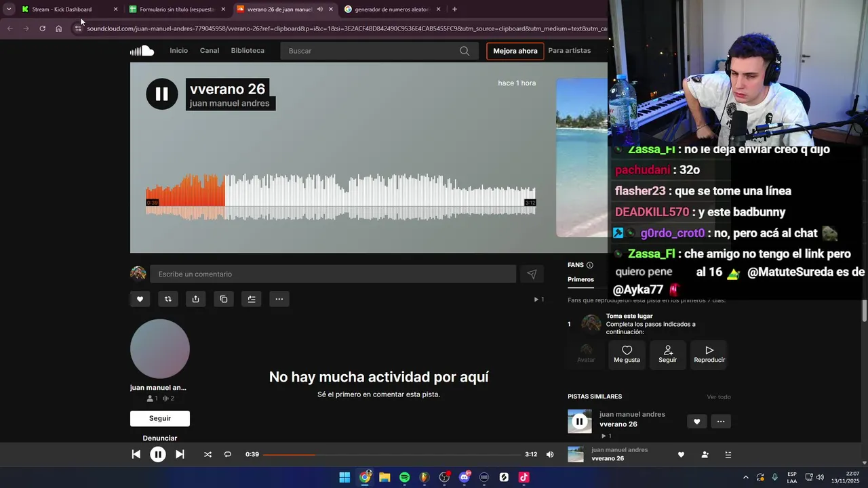Open the Biblioteca menu item
Image resolution: width=868 pixels, height=488 pixels.
[248, 51]
